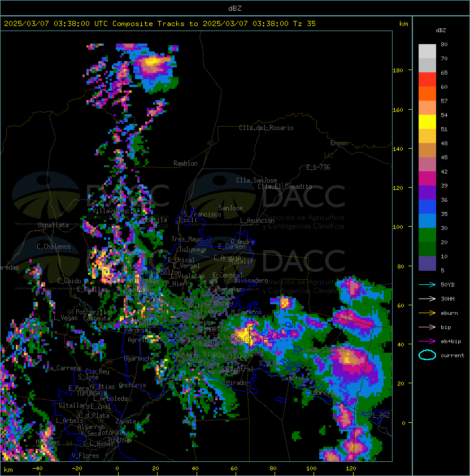Viewport: 470px width, 476px height.
Task: Click the L_Arbols map label
Action: 69,421
